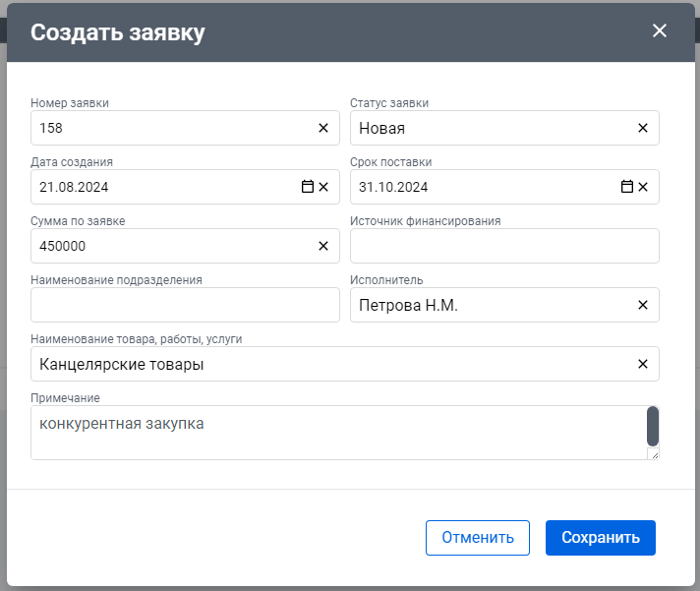The width and height of the screenshot is (700, 591).
Task: Click the Примечание textarea resize handle
Action: [655, 455]
